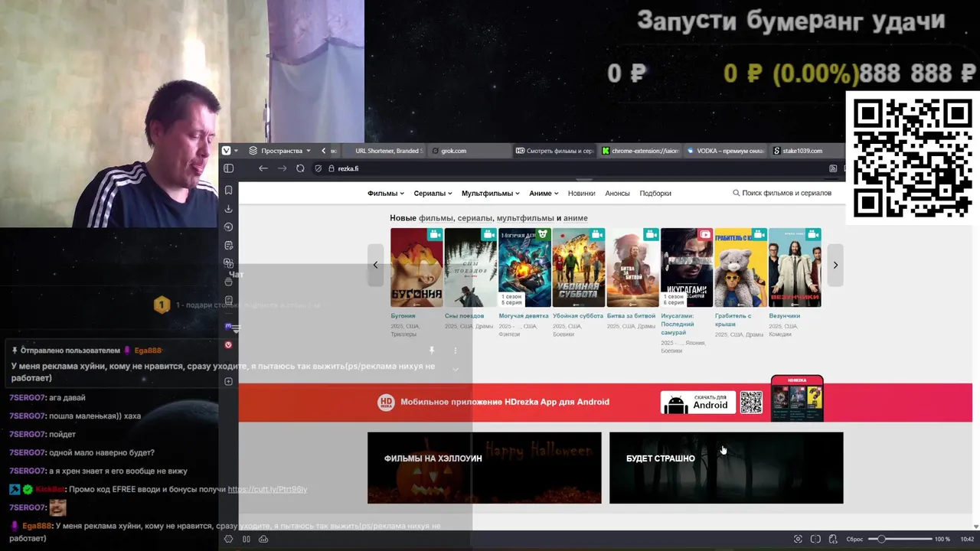Pin message icon in chat overlay
The height and width of the screenshot is (551, 980).
(x=432, y=350)
